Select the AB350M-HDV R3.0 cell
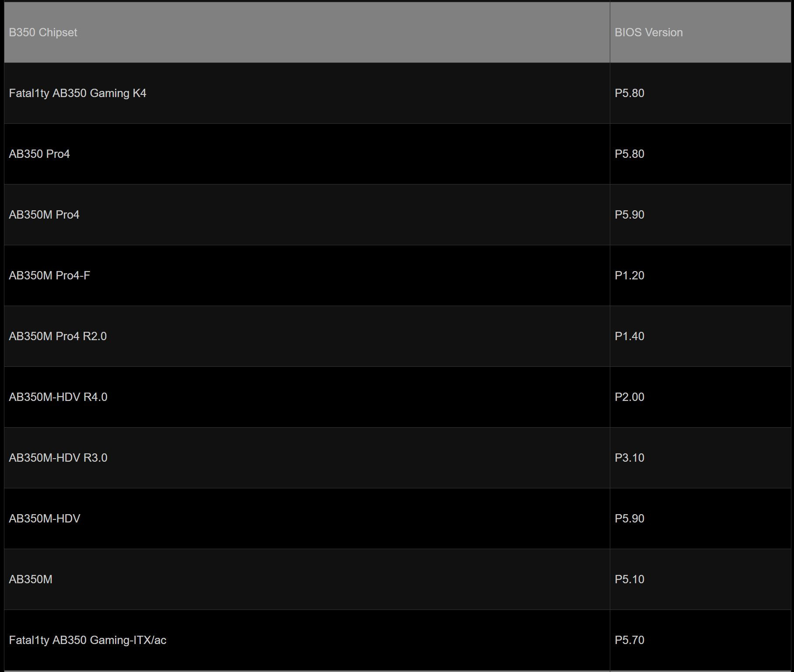This screenshot has height=672, width=794. pyautogui.click(x=58, y=458)
